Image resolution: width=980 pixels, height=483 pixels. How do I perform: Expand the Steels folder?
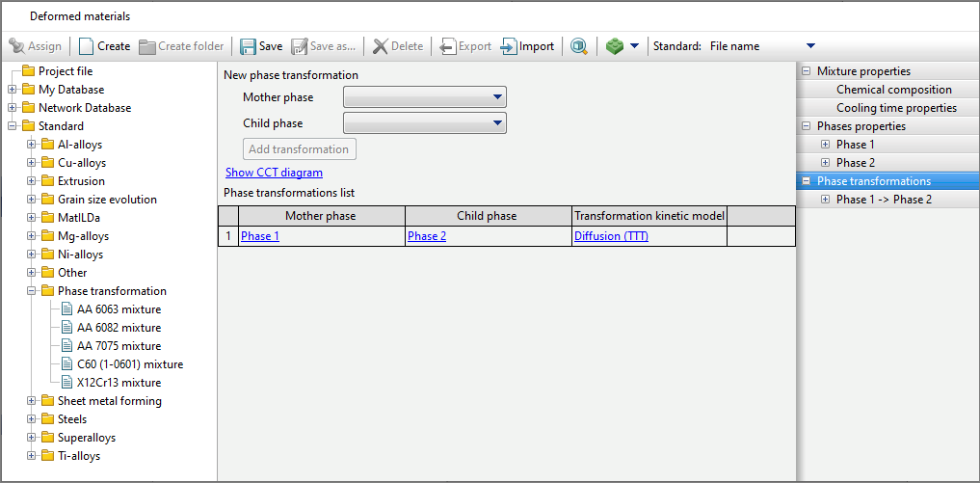tap(32, 419)
